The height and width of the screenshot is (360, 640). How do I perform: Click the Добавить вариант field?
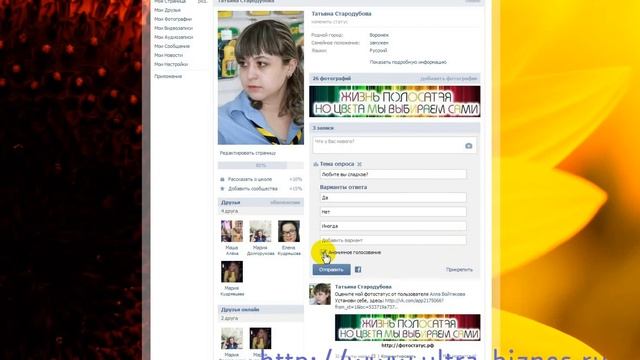click(x=393, y=240)
